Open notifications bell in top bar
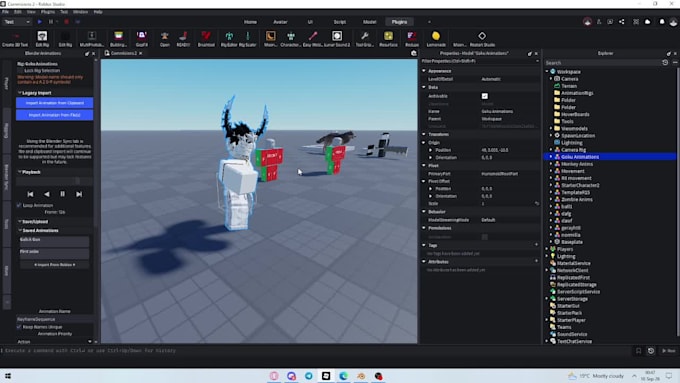 point(662,22)
